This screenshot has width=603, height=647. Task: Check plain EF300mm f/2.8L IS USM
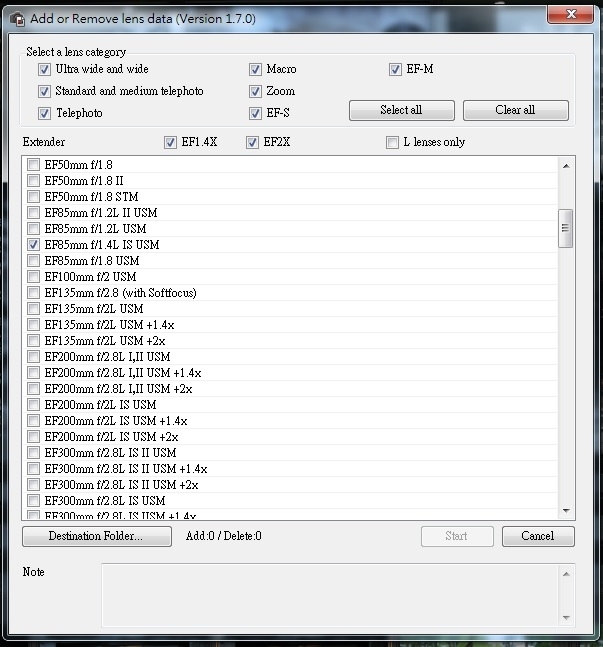33,501
